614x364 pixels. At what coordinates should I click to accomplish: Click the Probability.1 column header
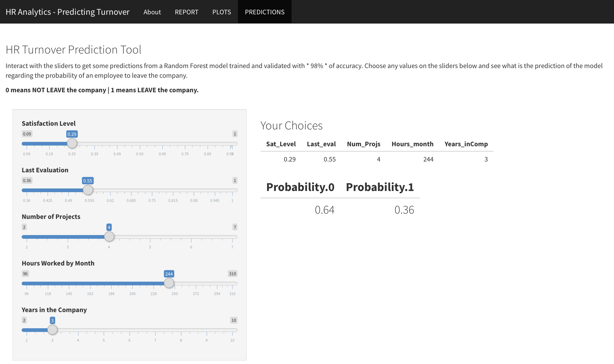click(x=380, y=187)
